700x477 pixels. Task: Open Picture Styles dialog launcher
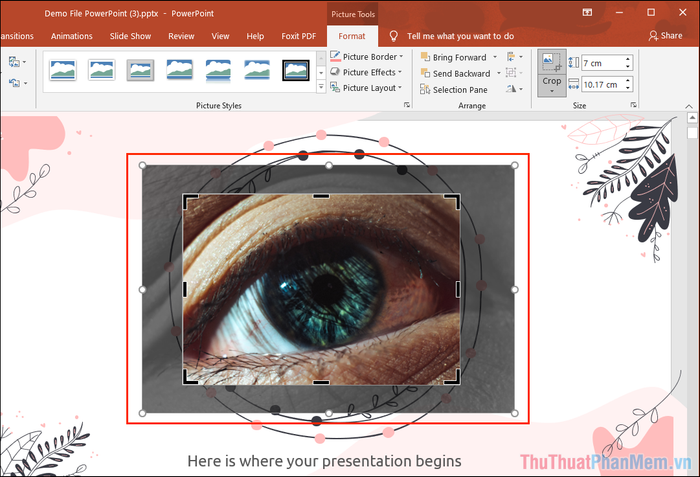407,105
